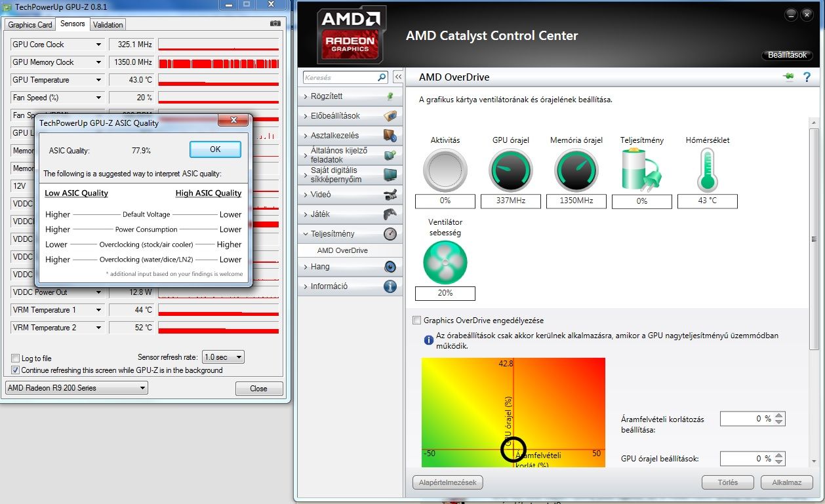Image resolution: width=825 pixels, height=504 pixels.
Task: Click the Rögzített pin icon
Action: tap(390, 96)
